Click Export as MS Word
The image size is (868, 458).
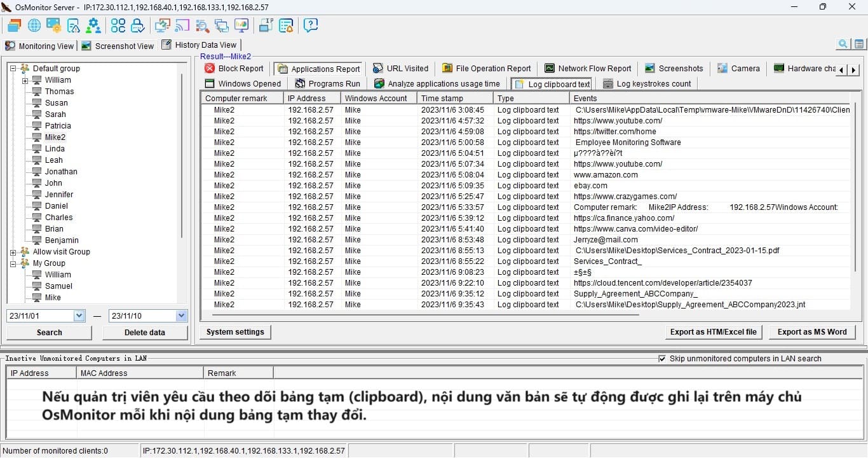click(812, 331)
